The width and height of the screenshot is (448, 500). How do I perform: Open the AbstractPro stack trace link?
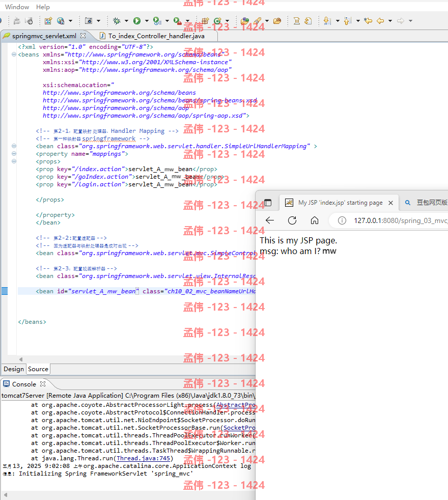(x=236, y=405)
